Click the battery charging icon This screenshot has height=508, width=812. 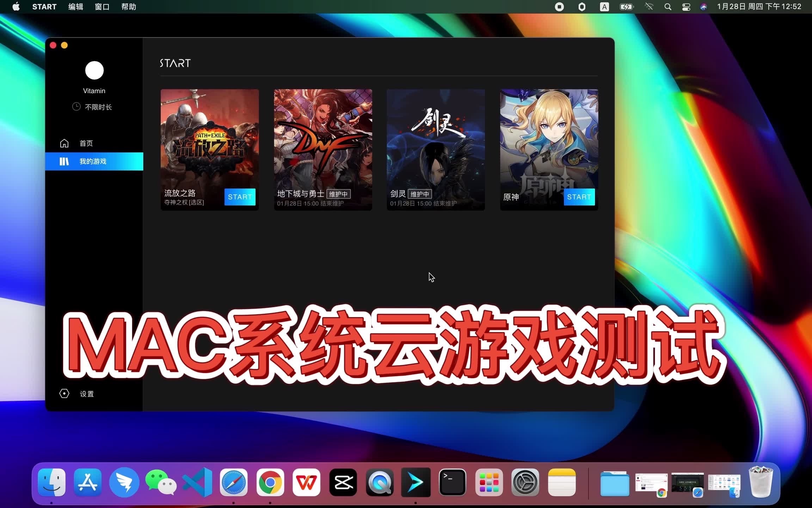click(x=627, y=7)
